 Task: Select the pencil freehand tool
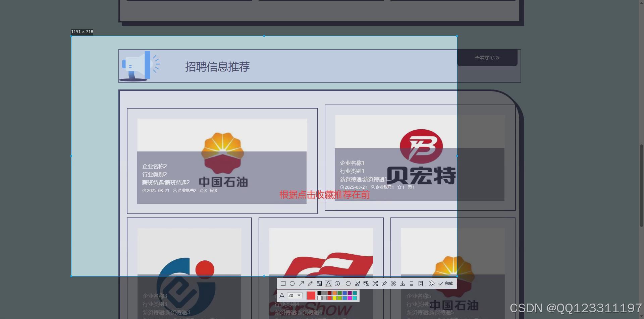coord(310,283)
